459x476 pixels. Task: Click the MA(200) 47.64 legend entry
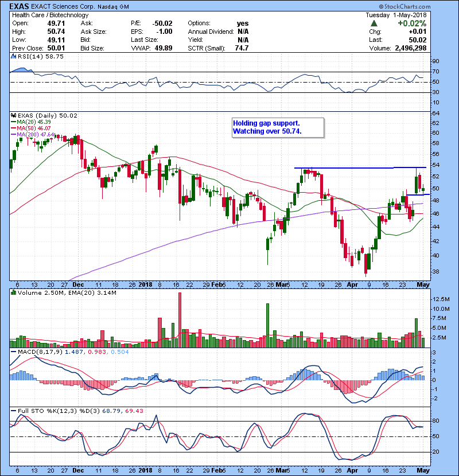[x=33, y=134]
